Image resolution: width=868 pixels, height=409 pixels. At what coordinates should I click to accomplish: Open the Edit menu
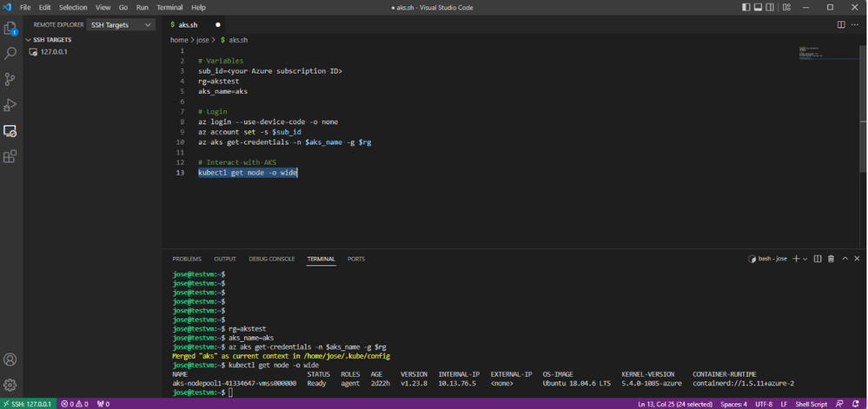click(x=45, y=7)
